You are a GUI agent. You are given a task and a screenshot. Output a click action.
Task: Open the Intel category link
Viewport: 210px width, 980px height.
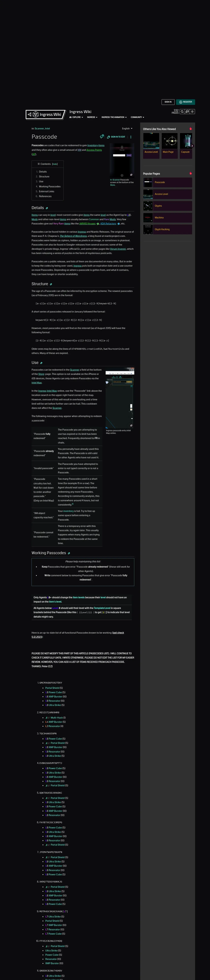pos(48,129)
